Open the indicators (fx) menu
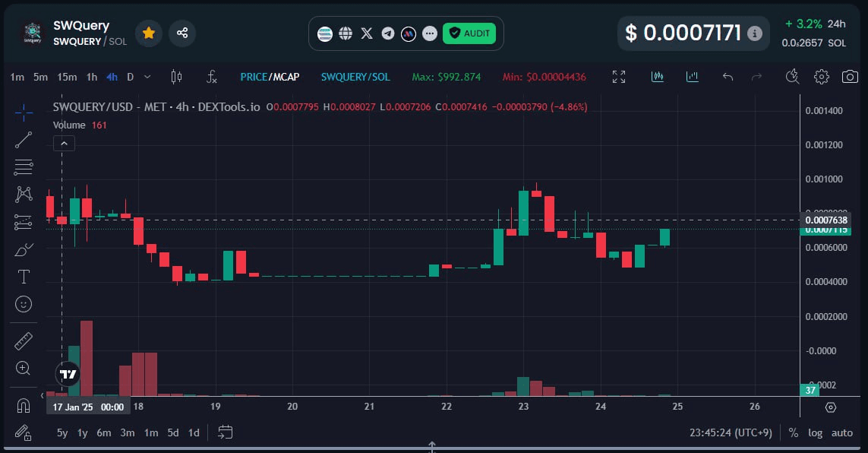The width and height of the screenshot is (868, 453). [x=211, y=77]
